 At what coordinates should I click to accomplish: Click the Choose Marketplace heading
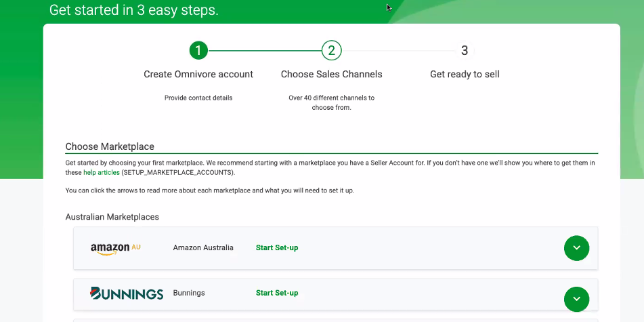(110, 146)
